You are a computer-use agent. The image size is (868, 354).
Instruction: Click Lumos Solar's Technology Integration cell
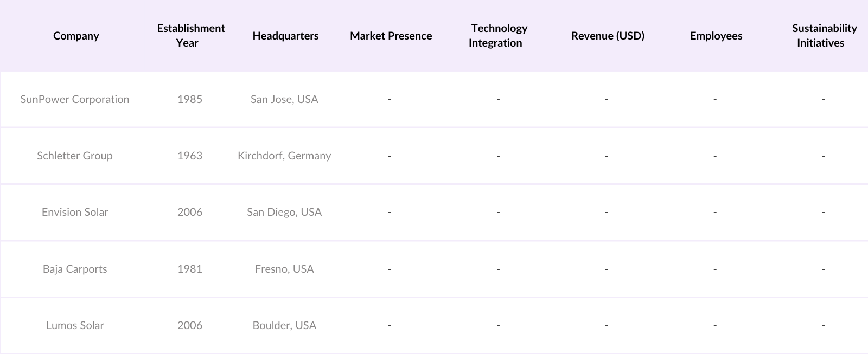point(498,325)
